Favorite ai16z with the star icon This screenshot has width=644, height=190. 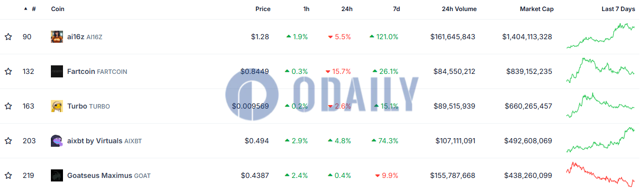[x=8, y=37]
